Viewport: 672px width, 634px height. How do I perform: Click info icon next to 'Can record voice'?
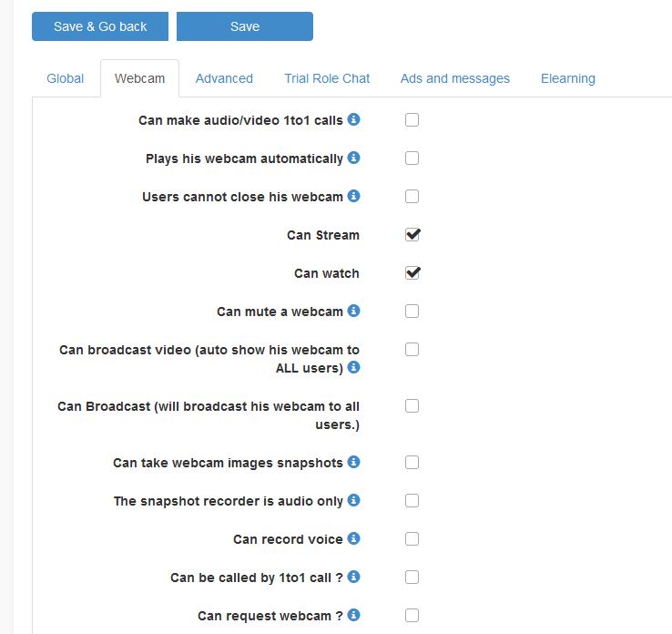point(354,538)
